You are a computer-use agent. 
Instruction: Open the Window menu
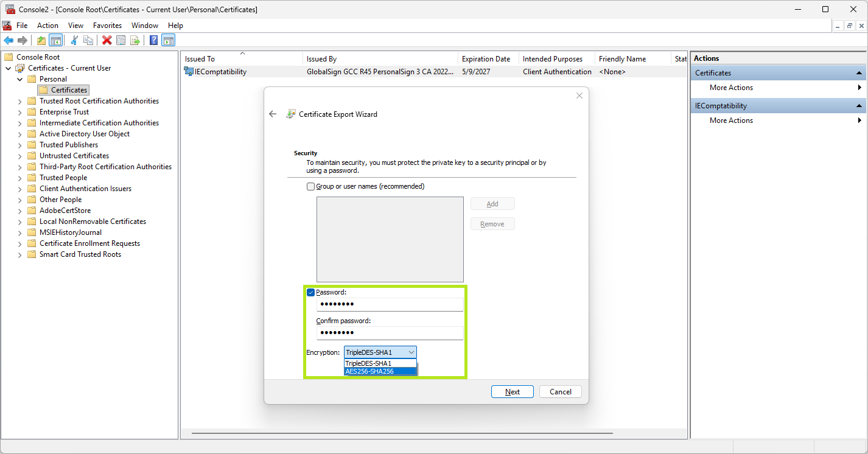click(x=145, y=26)
